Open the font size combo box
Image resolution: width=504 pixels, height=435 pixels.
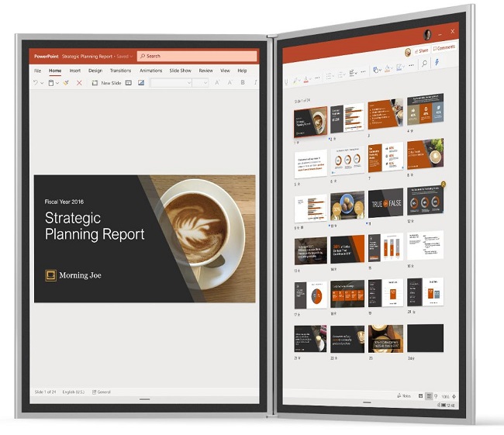pos(200,83)
